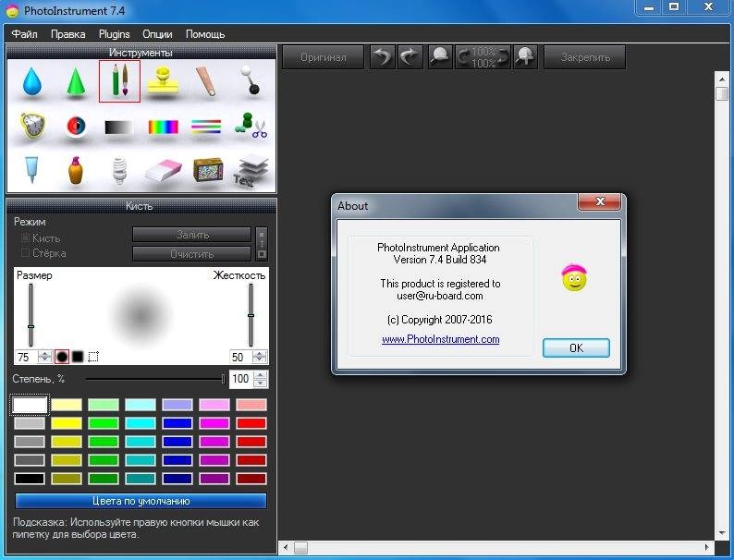This screenshot has height=560, width=734.
Task: Select the white and black ball pin tool
Action: [250, 80]
